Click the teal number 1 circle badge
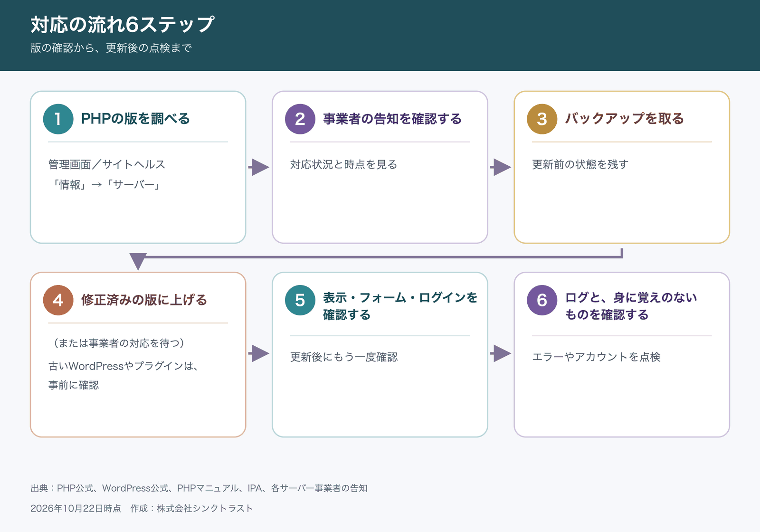The height and width of the screenshot is (532, 760). click(58, 119)
